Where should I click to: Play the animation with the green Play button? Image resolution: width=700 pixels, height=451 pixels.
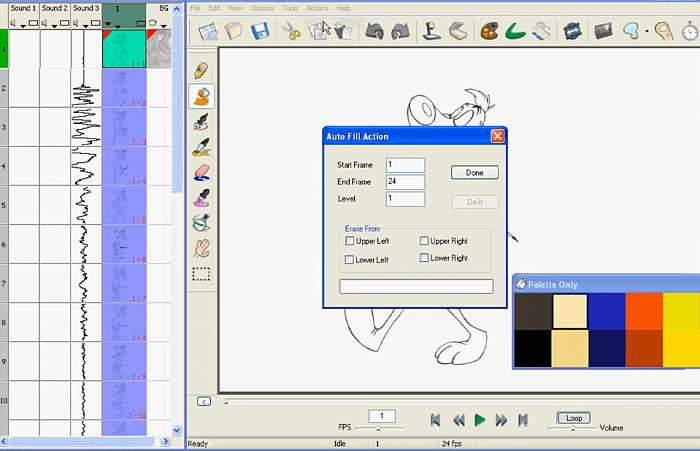(x=479, y=420)
